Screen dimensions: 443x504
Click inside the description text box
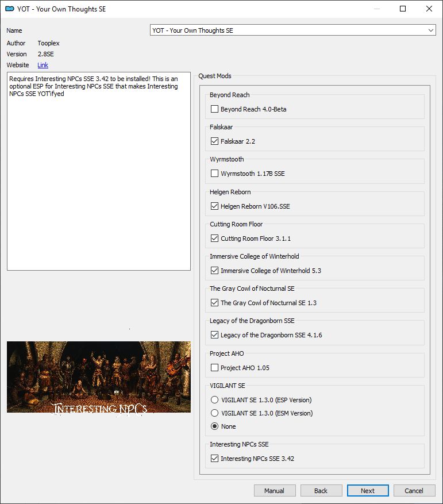99,171
